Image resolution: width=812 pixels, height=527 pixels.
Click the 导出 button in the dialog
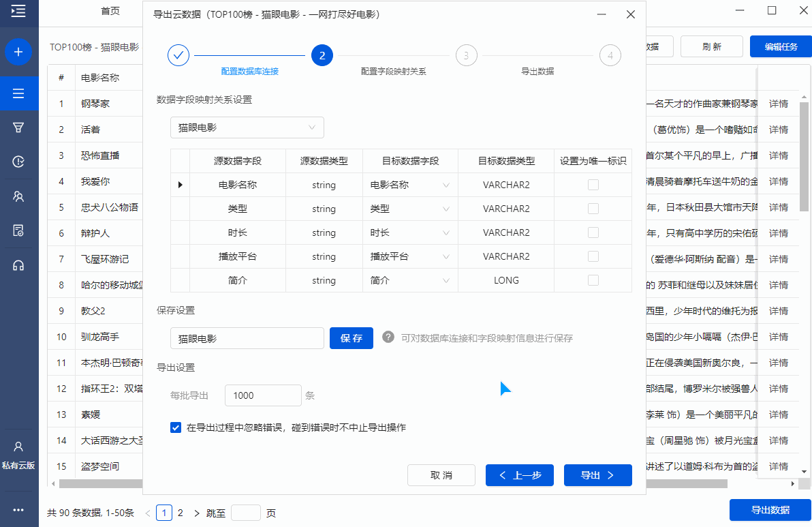[598, 475]
